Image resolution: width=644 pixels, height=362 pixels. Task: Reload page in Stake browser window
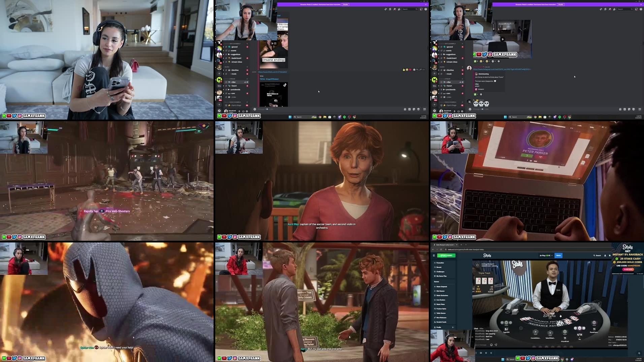click(441, 250)
